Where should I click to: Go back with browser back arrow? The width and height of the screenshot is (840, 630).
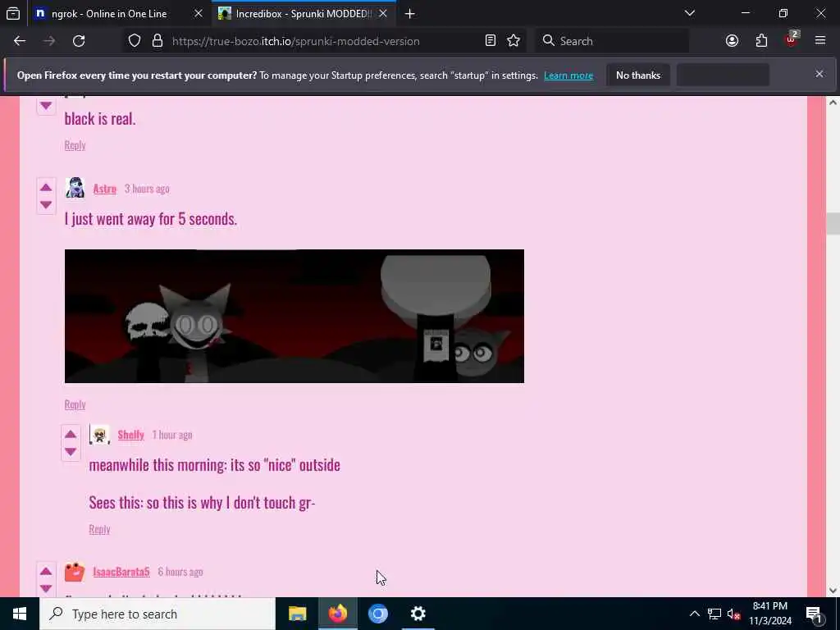[x=20, y=41]
